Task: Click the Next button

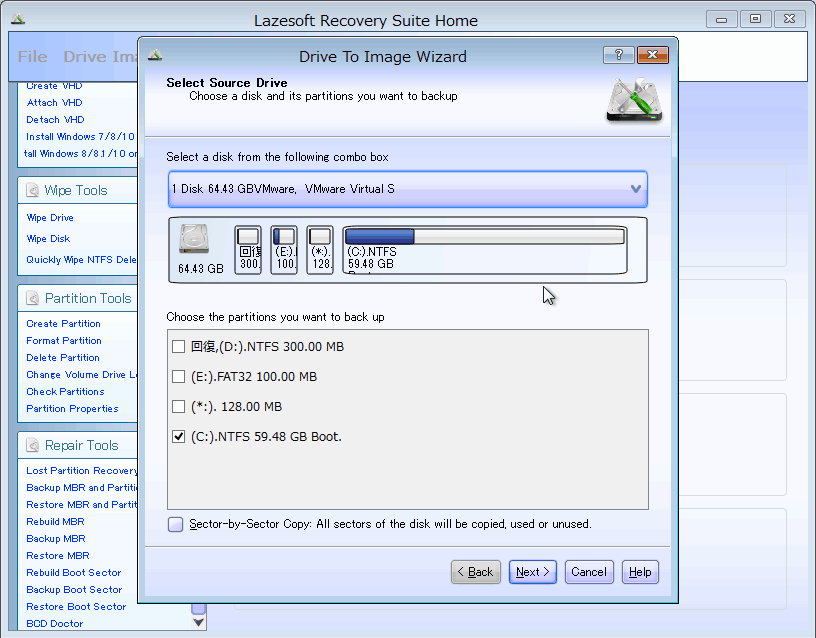Action: [532, 572]
